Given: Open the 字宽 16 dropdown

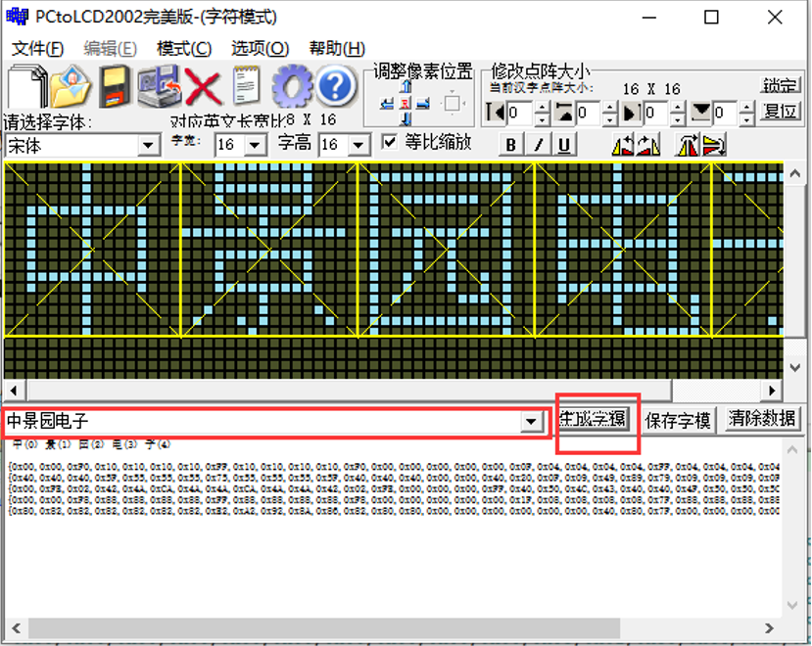Looking at the screenshot, I should 255,145.
